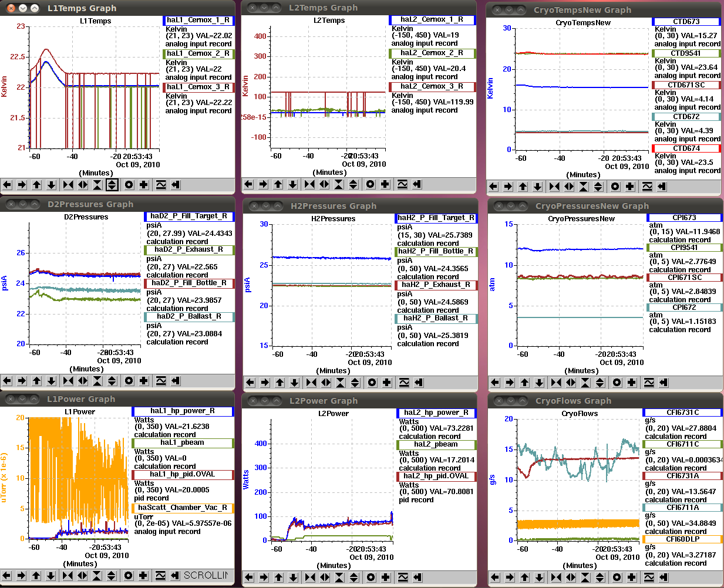Screen dimensions: 724x588
Task: Zoom in vertical axis in D2Pressures Graph
Action: (x=97, y=381)
